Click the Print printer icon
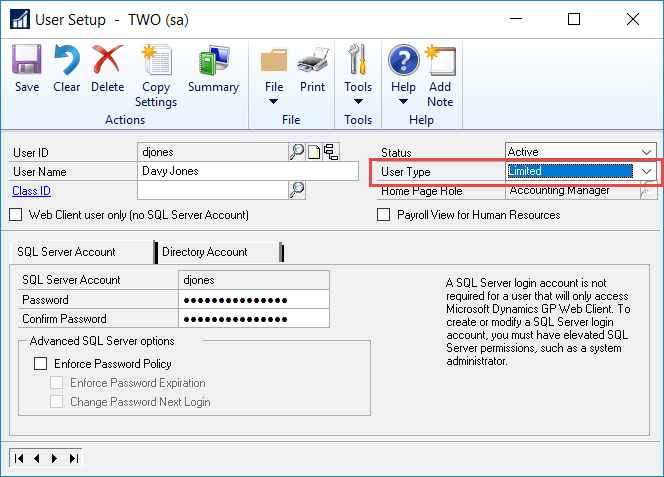The height and width of the screenshot is (477, 664). (x=313, y=60)
